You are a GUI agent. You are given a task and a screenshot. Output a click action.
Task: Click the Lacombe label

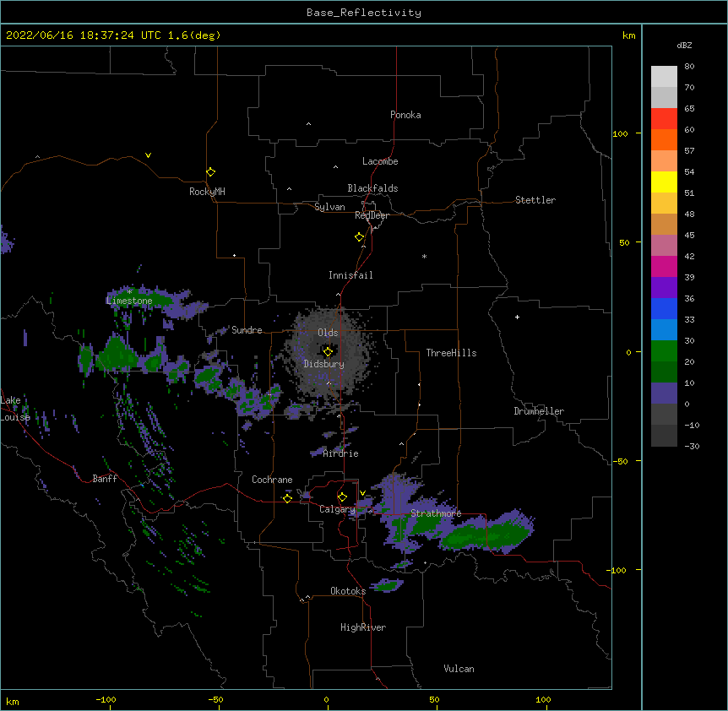(x=380, y=161)
